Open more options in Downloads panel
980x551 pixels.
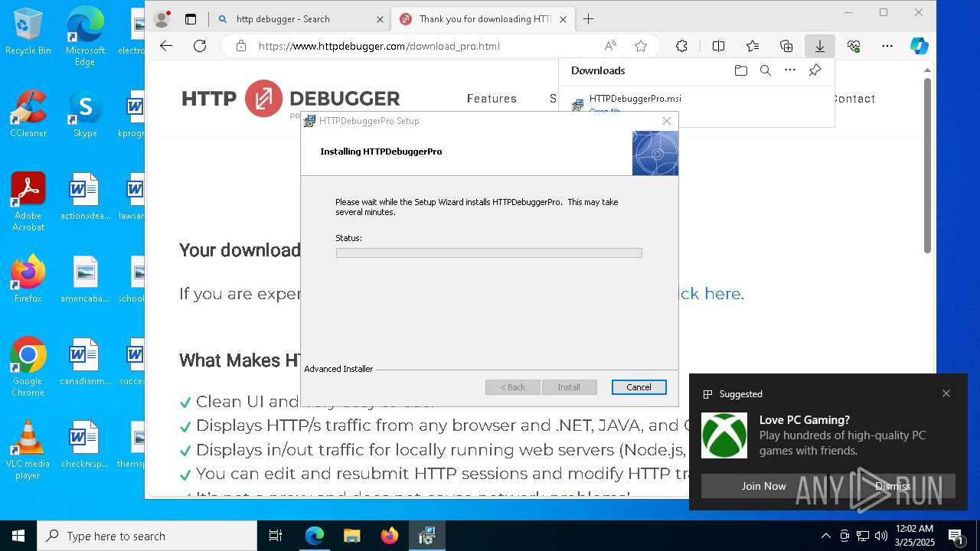coord(790,70)
